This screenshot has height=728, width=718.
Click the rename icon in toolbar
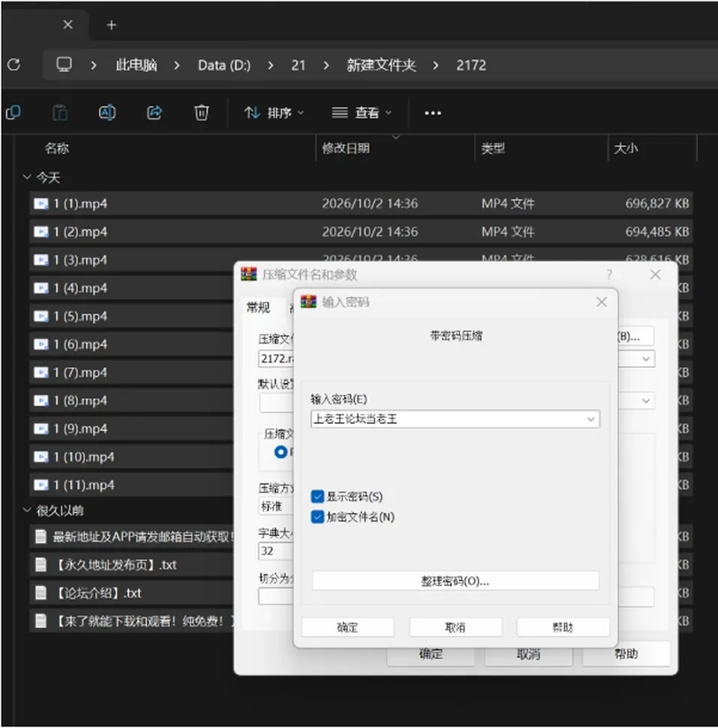click(x=108, y=112)
